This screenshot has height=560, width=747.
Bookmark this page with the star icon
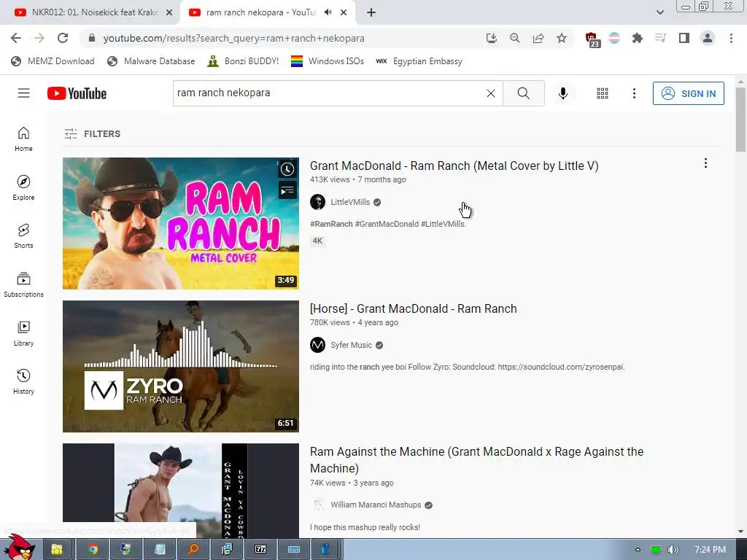(562, 38)
